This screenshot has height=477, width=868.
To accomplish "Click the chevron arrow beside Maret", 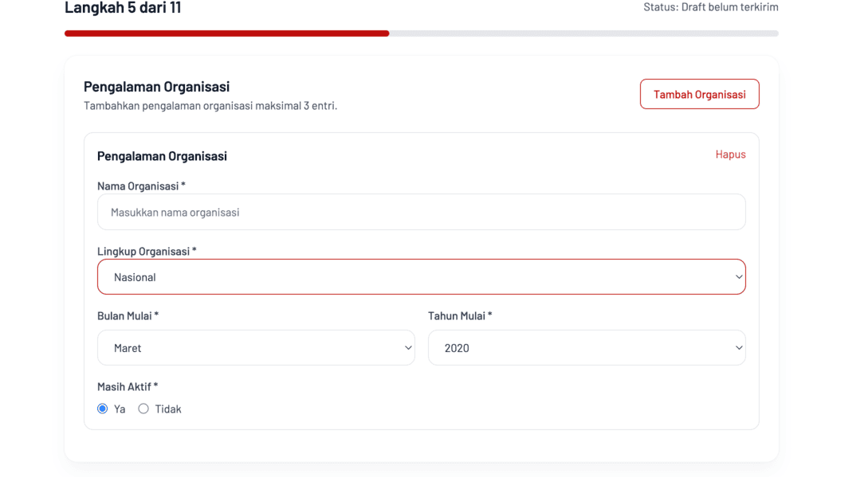I will (x=408, y=348).
